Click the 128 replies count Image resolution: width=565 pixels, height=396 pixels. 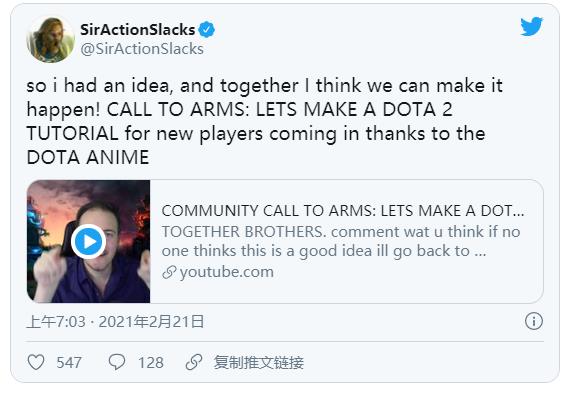pyautogui.click(x=151, y=362)
